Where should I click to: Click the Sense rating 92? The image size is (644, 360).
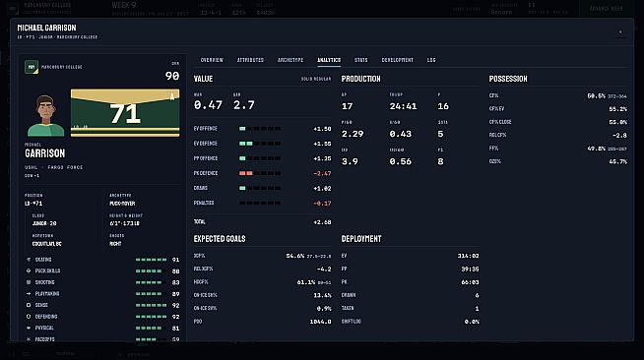point(176,306)
